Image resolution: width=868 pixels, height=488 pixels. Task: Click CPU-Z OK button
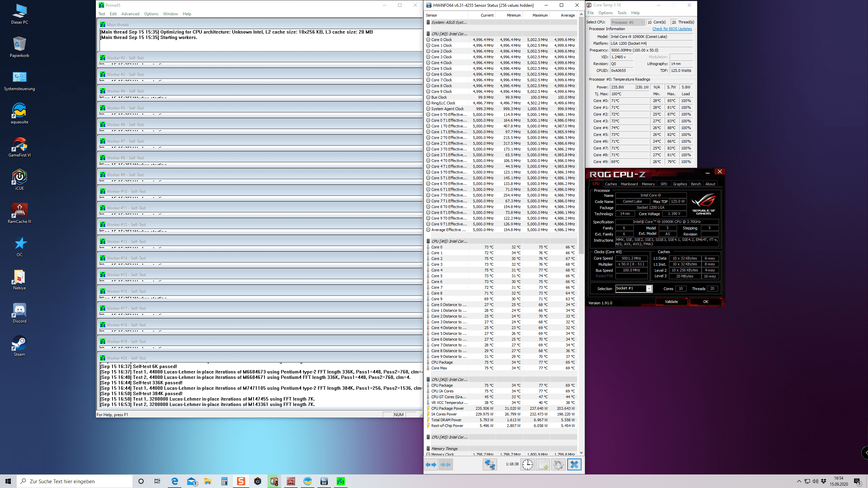(x=706, y=302)
